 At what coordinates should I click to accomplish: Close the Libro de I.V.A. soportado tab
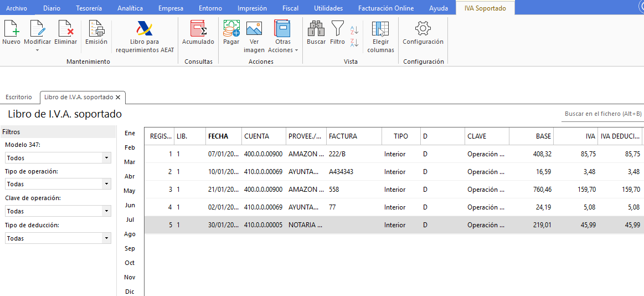point(118,98)
